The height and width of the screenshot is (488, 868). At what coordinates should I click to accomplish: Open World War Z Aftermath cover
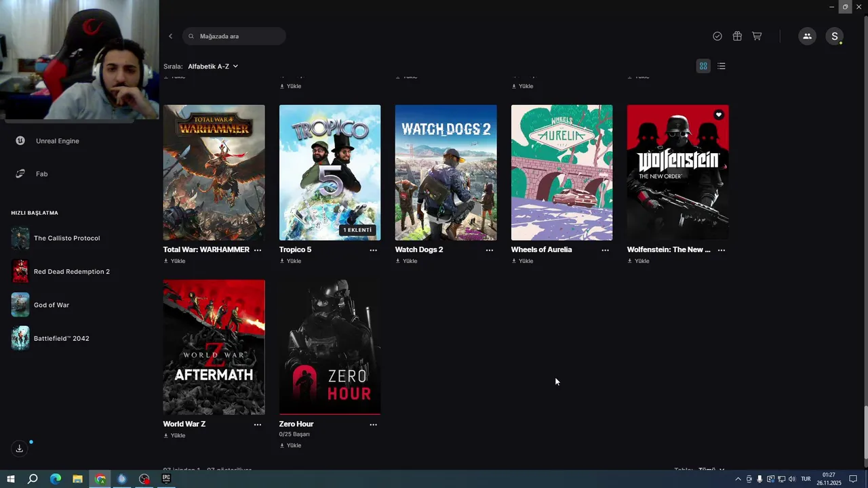point(214,347)
